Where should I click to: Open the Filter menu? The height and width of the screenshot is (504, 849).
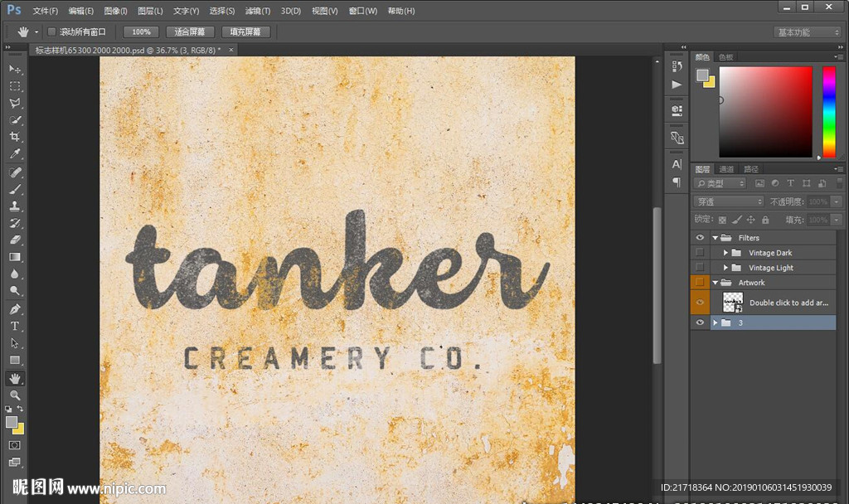click(257, 11)
